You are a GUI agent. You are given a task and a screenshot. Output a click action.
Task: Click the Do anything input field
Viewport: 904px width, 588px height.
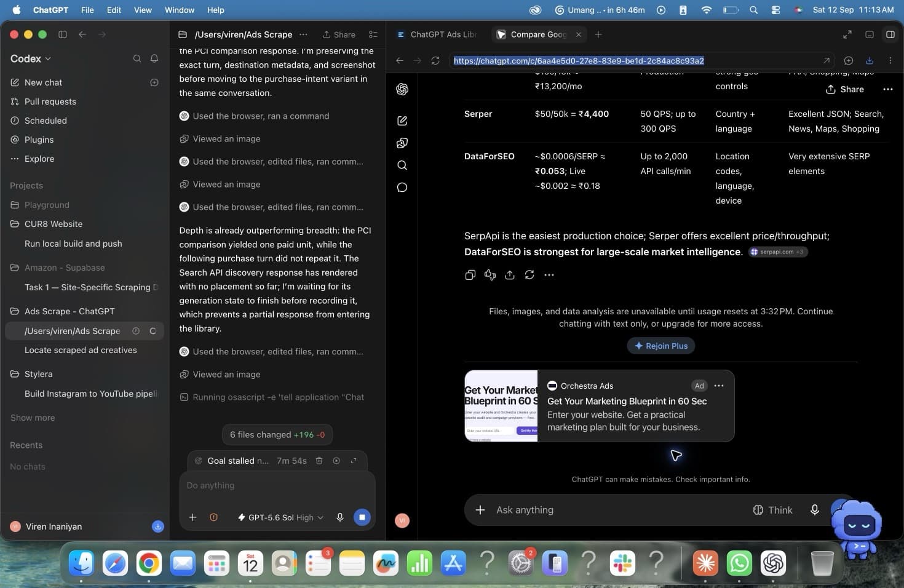coord(277,485)
